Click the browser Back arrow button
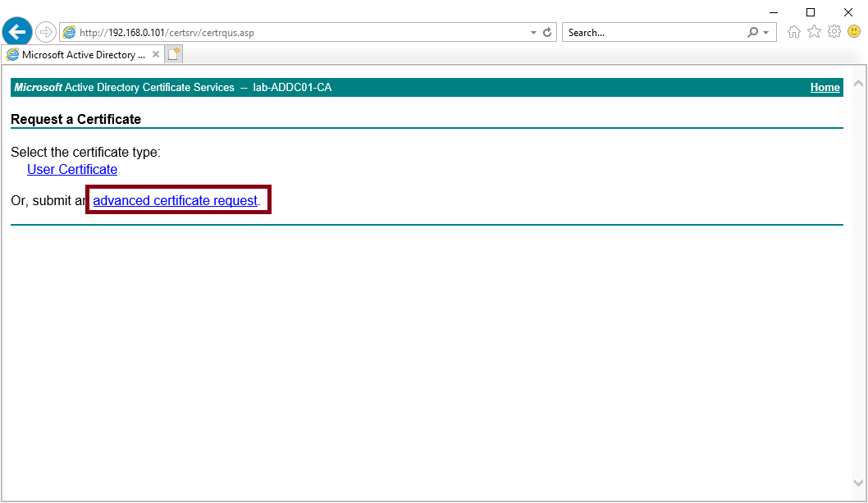This screenshot has width=868, height=503. tap(17, 31)
